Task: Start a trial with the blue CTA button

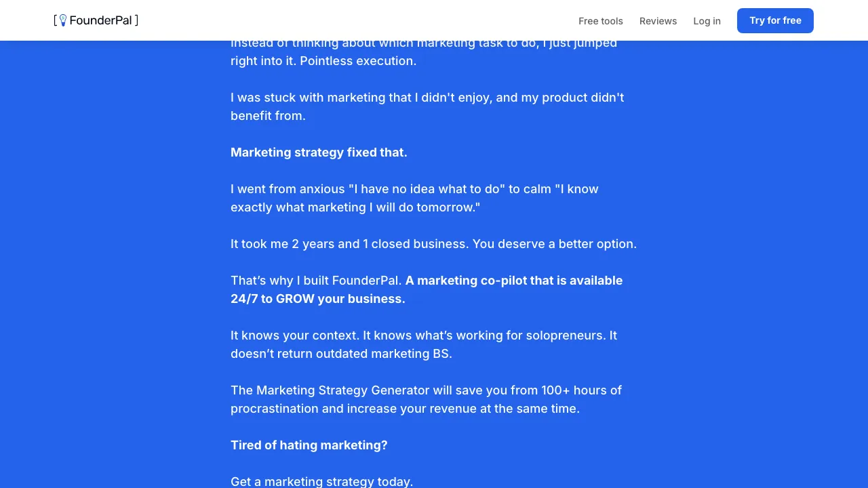Action: coord(775,20)
